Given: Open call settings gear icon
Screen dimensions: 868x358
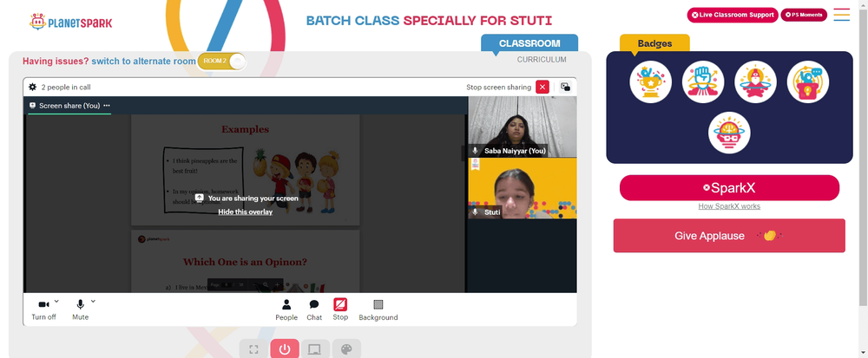Looking at the screenshot, I should tap(33, 87).
